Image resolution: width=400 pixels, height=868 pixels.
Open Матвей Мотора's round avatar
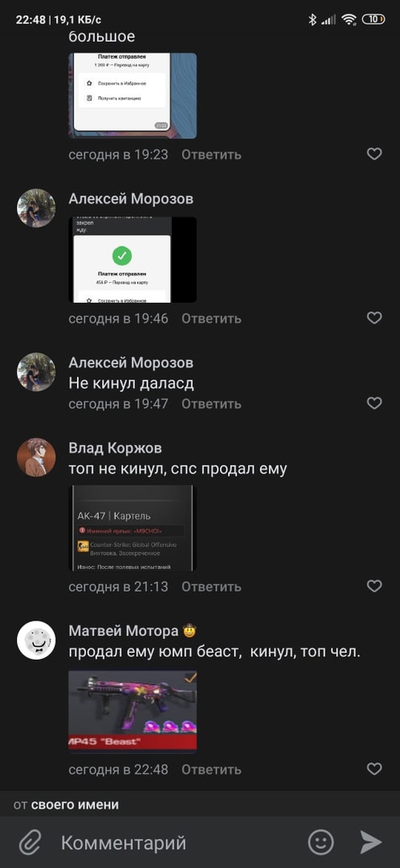[x=36, y=640]
